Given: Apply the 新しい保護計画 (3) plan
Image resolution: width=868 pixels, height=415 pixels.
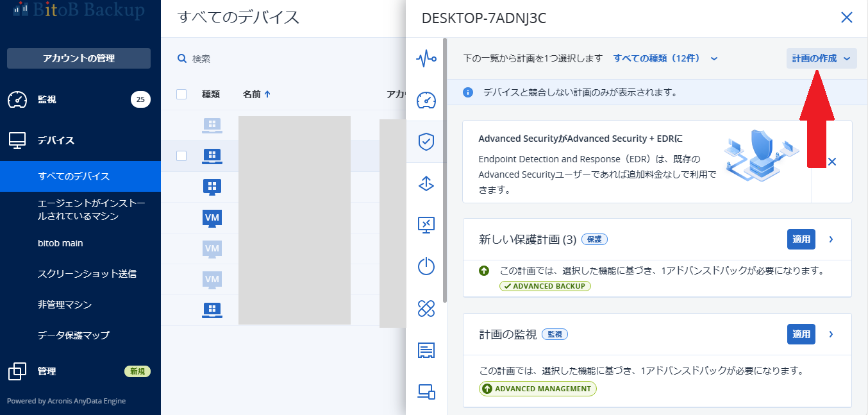Looking at the screenshot, I should point(801,239).
